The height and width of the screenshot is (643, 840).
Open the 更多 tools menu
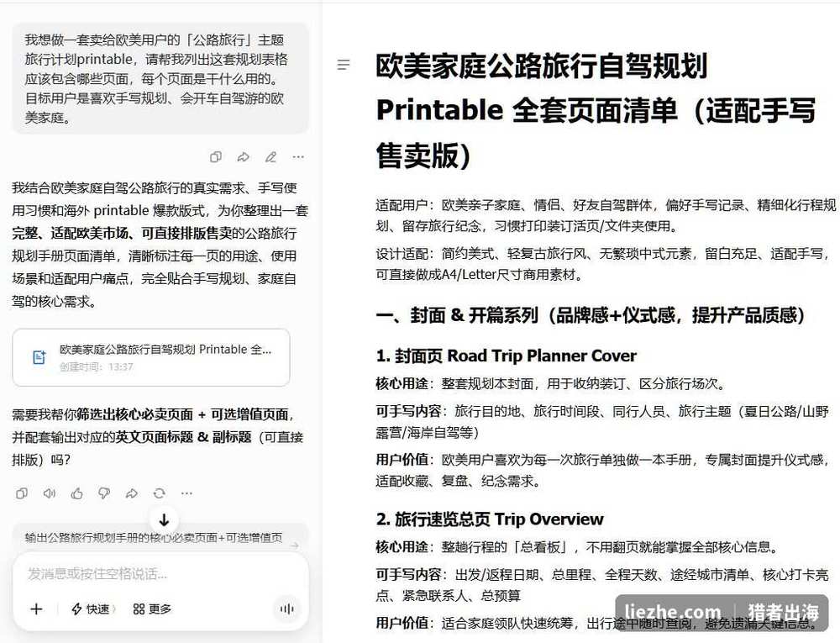(152, 609)
